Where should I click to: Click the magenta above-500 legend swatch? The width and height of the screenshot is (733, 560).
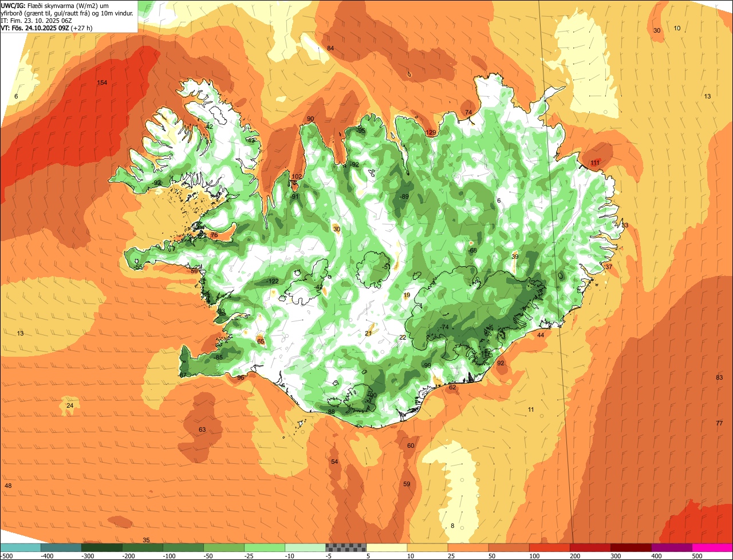[712, 547]
